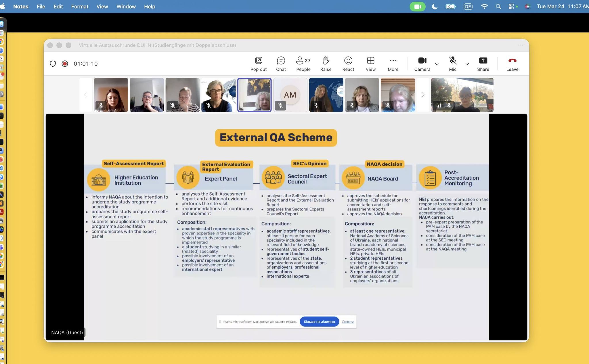Viewport: 589px width, 364px height.
Task: Select the AM participant tile
Action: (x=290, y=95)
